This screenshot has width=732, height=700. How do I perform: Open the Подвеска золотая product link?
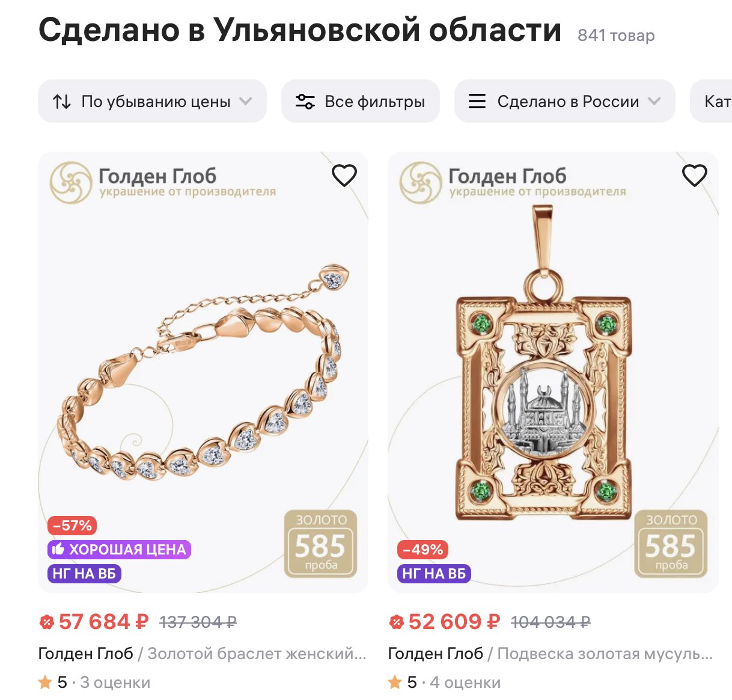pos(605,654)
